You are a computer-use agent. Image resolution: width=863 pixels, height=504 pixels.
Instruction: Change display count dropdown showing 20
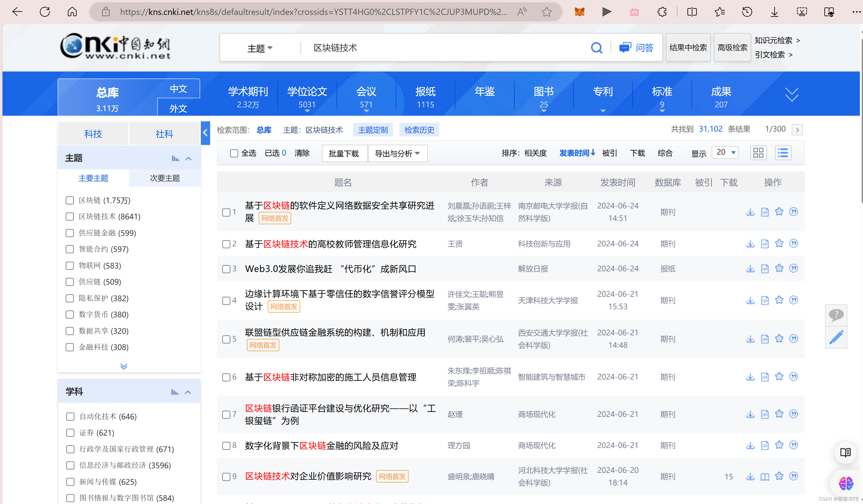pos(725,152)
